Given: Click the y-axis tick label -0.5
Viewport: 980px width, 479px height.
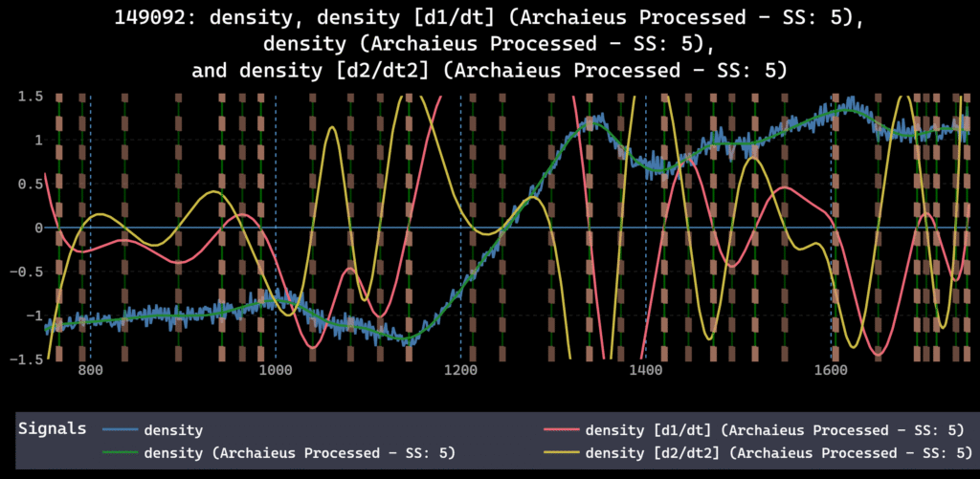Looking at the screenshot, I should point(27,272).
